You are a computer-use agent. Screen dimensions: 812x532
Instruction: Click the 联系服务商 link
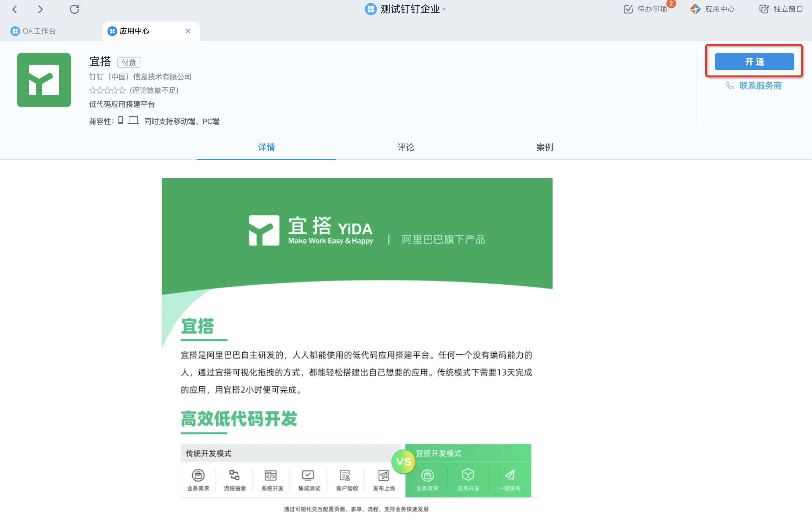[x=760, y=86]
